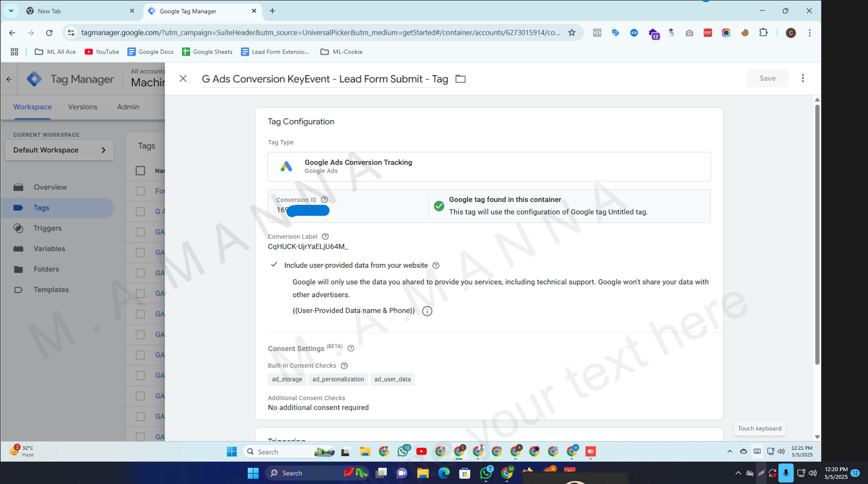This screenshot has height=484, width=868.
Task: Open the Google Docs bookmark
Action: tap(151, 52)
